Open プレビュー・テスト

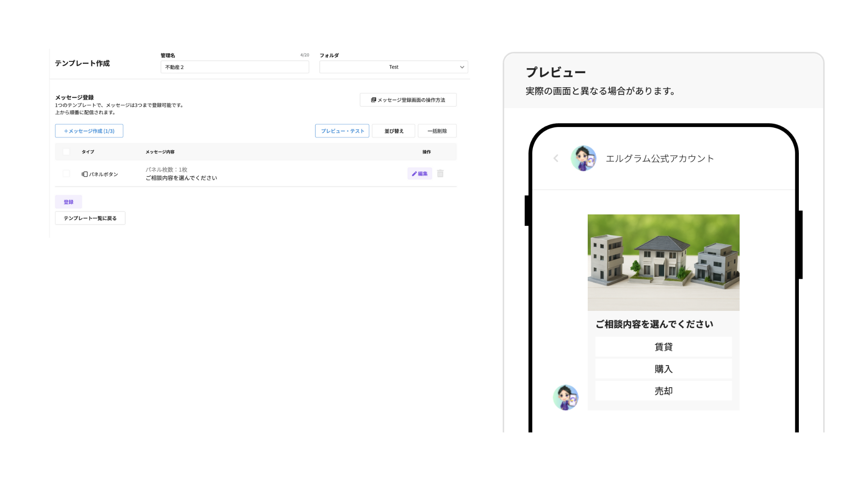(342, 131)
